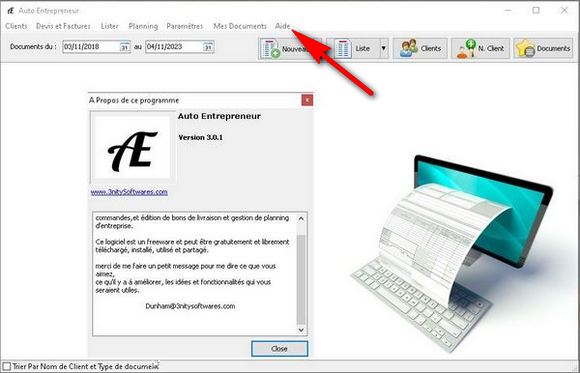Screen dimensions: 580x373
Task: Open the Aide menu
Action: pyautogui.click(x=283, y=26)
